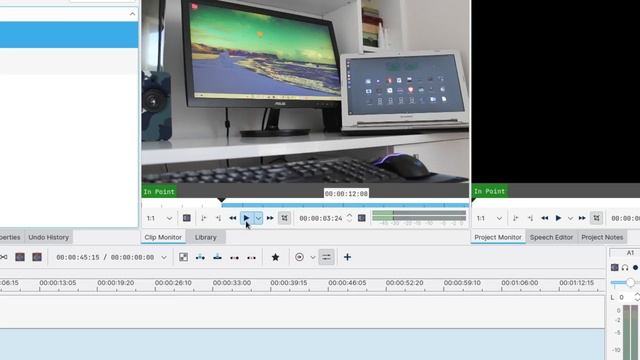Collapse the bin panel up chevron
The height and width of the screenshot is (360, 640).
[132, 14]
